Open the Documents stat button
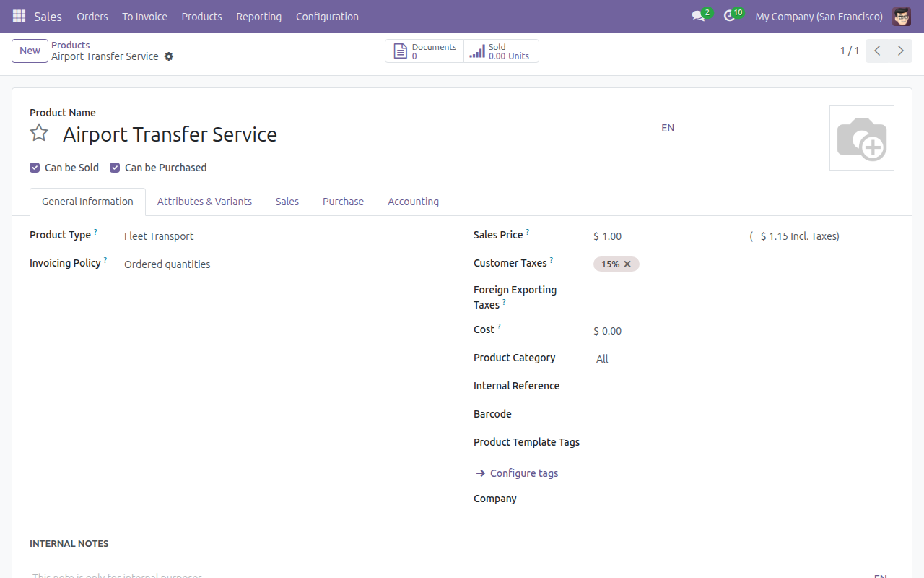This screenshot has width=924, height=578. (424, 51)
